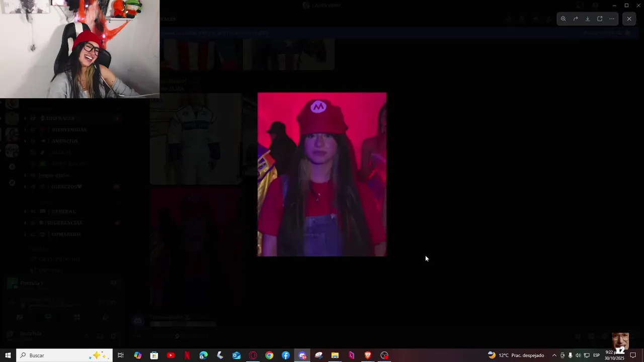This screenshot has height=362, width=644.
Task: Open File Explorer from the taskbar
Action: click(x=335, y=355)
